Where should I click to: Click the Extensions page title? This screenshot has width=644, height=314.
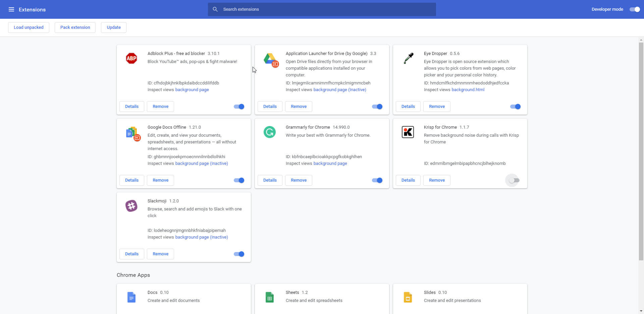[x=32, y=9]
